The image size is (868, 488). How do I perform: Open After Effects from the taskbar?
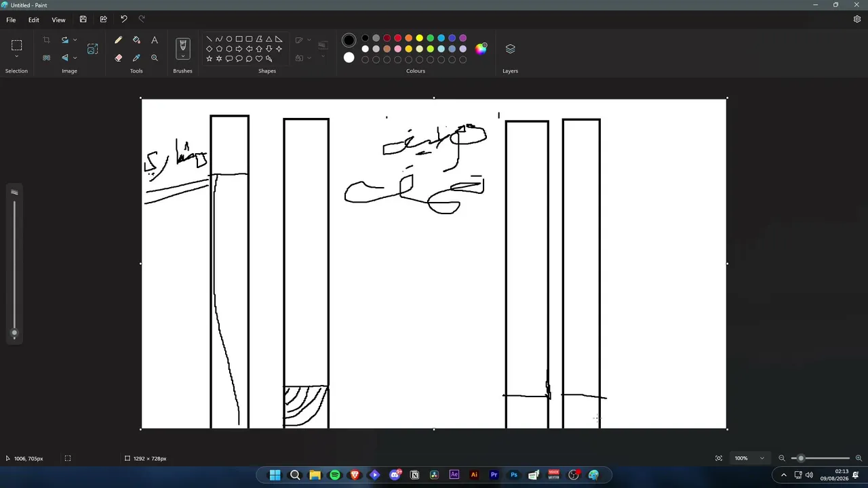click(454, 475)
